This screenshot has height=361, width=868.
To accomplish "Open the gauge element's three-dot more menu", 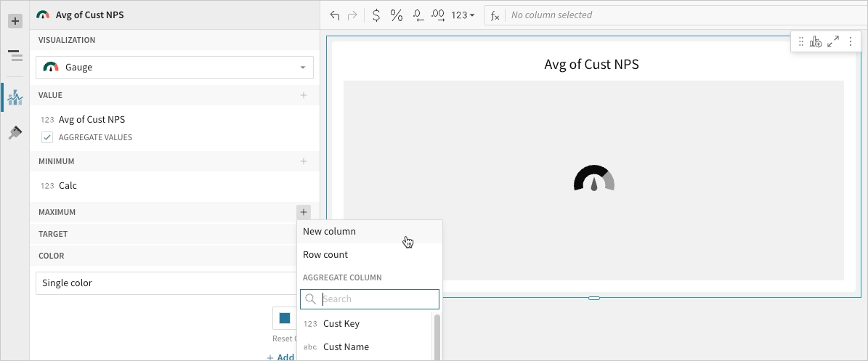I will point(851,42).
